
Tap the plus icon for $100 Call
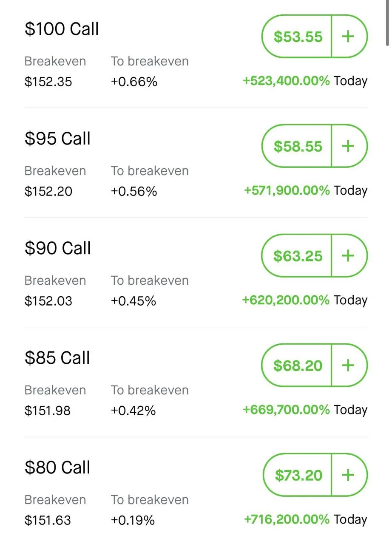(x=348, y=37)
